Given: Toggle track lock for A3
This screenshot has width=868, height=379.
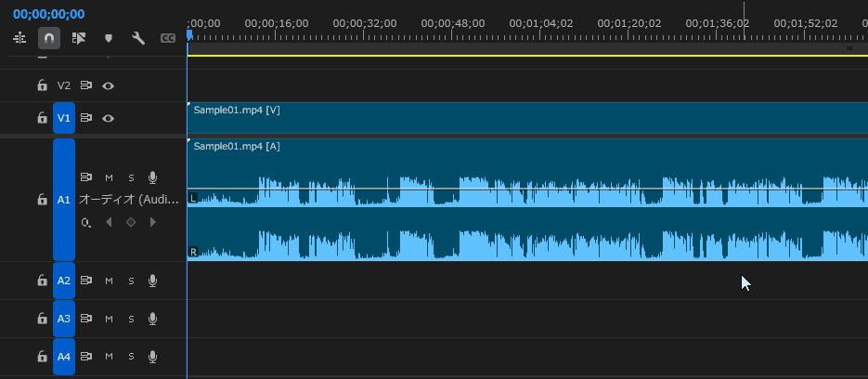Looking at the screenshot, I should pyautogui.click(x=42, y=318).
